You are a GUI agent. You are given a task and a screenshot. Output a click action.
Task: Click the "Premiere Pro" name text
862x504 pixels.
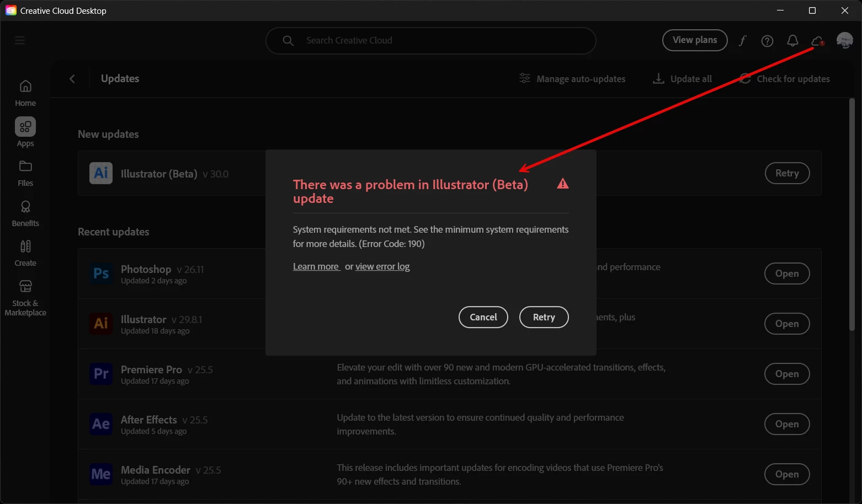point(151,369)
